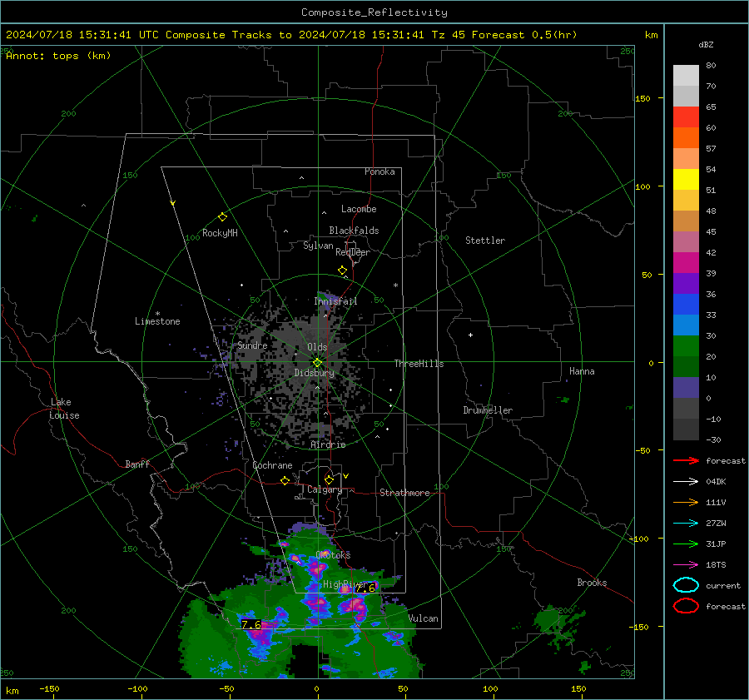Select the Hanna city label
Screen dimensions: 749x700
(x=582, y=371)
